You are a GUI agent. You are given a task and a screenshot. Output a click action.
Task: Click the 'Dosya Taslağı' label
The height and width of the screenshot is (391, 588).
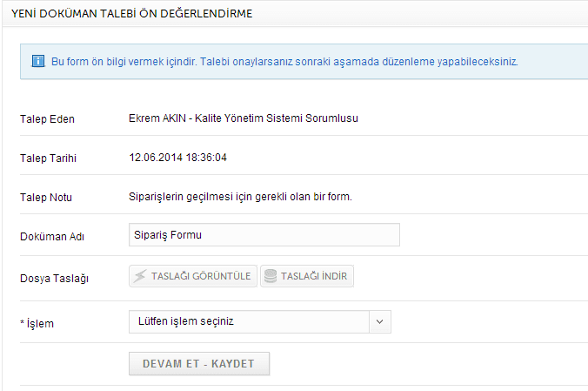coord(55,279)
